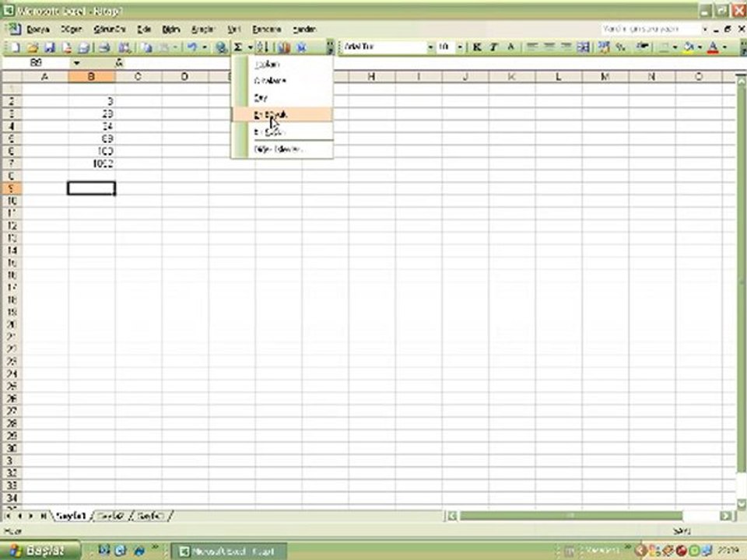Click the Başlat start button
747x560 pixels.
click(x=40, y=551)
